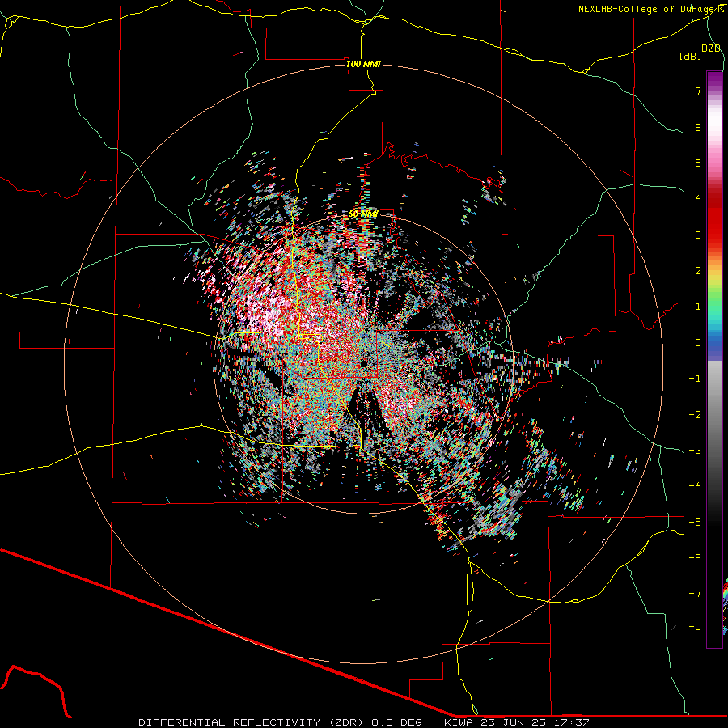The height and width of the screenshot is (728, 728).
Task: Click the legend label -7
Action: point(695,594)
